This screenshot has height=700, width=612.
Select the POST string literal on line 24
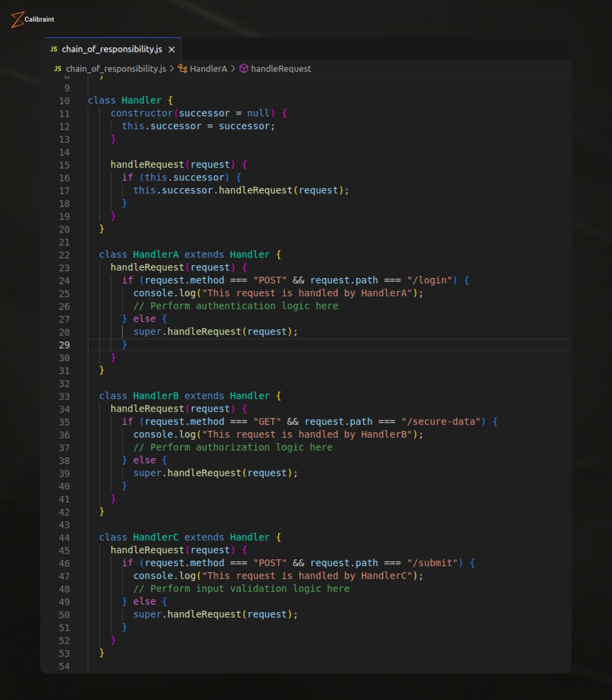pos(271,280)
